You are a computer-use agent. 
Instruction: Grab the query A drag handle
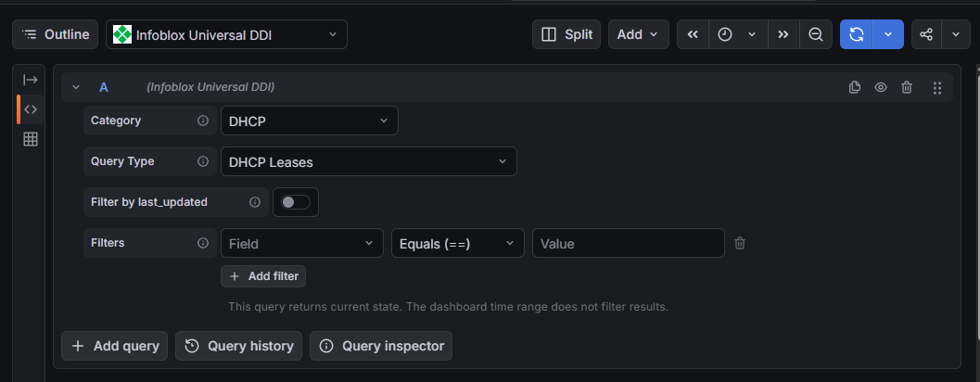[936, 87]
